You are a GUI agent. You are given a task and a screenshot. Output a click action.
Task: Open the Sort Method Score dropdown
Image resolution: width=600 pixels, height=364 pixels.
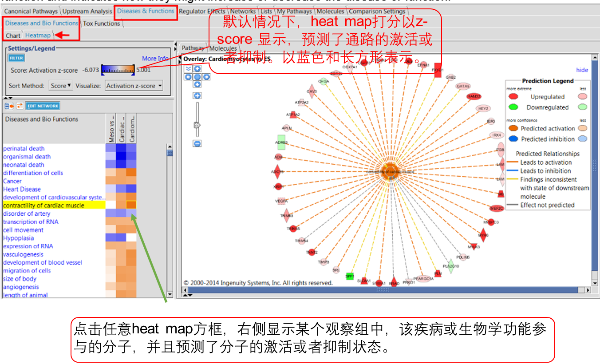click(60, 86)
